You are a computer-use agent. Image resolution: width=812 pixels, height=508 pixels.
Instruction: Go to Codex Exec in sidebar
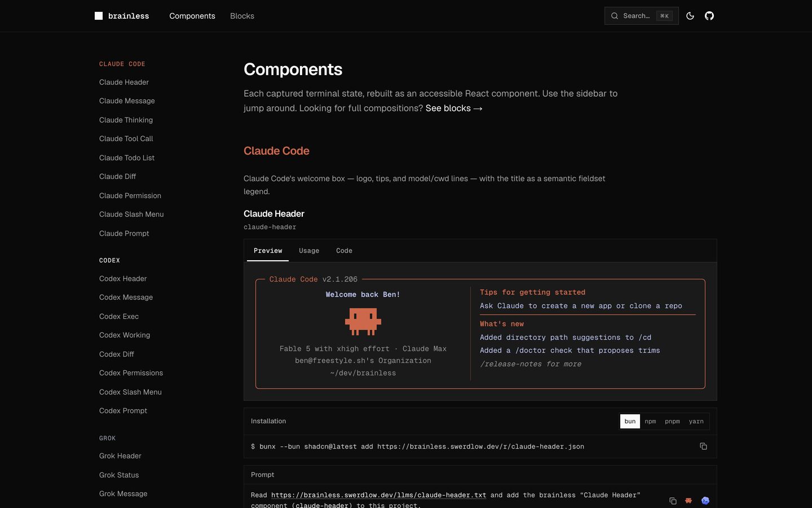(119, 316)
